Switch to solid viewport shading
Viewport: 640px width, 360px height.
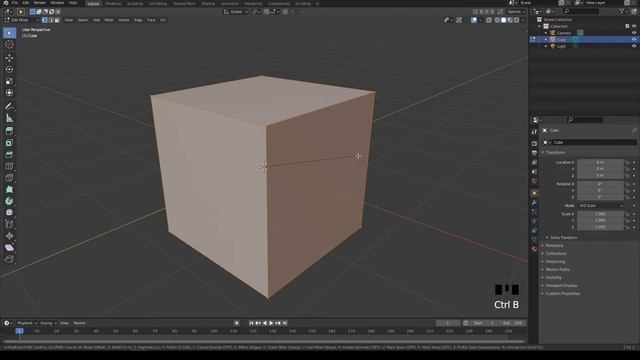[x=504, y=20]
